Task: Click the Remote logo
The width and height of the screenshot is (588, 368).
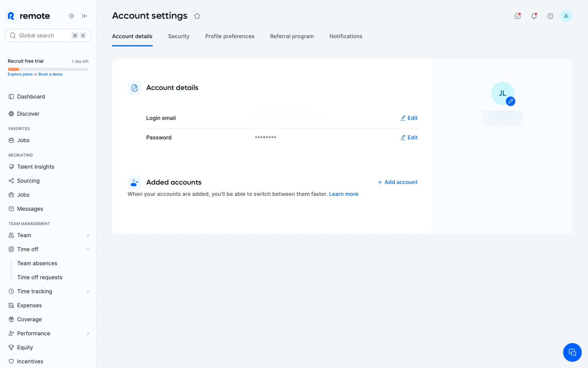Action: click(29, 16)
